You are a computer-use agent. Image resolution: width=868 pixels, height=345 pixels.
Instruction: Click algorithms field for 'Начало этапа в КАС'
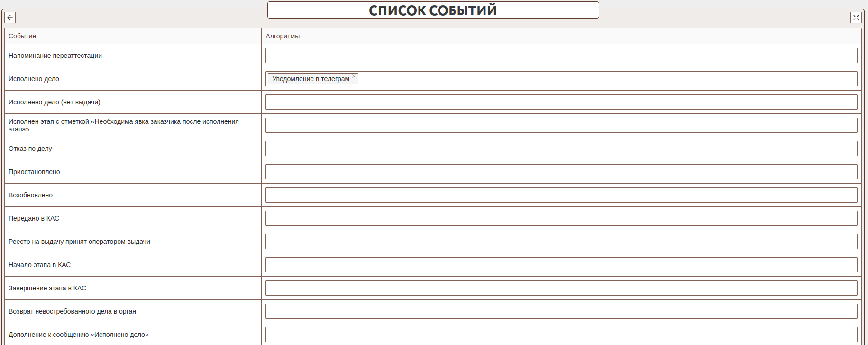pyautogui.click(x=561, y=265)
